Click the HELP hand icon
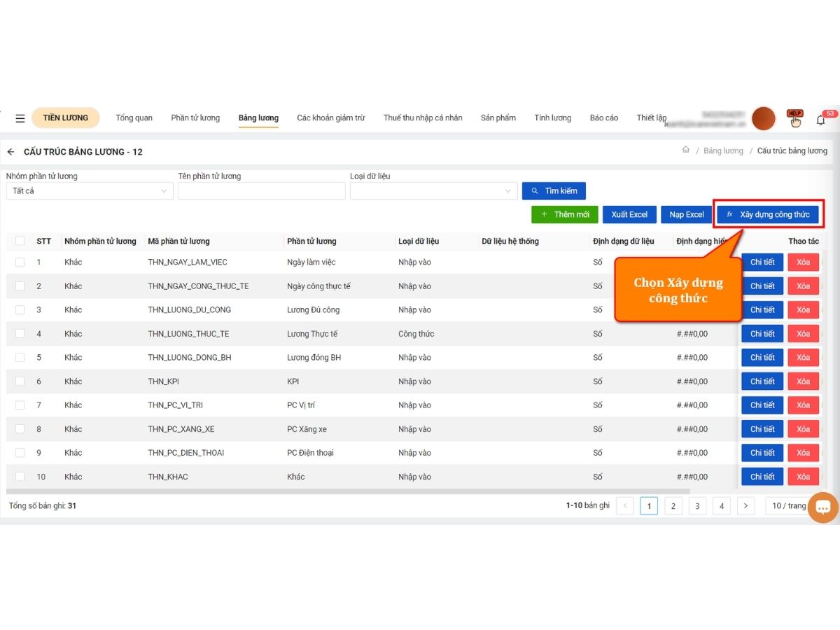Image resolution: width=840 pixels, height=630 pixels. (x=795, y=119)
